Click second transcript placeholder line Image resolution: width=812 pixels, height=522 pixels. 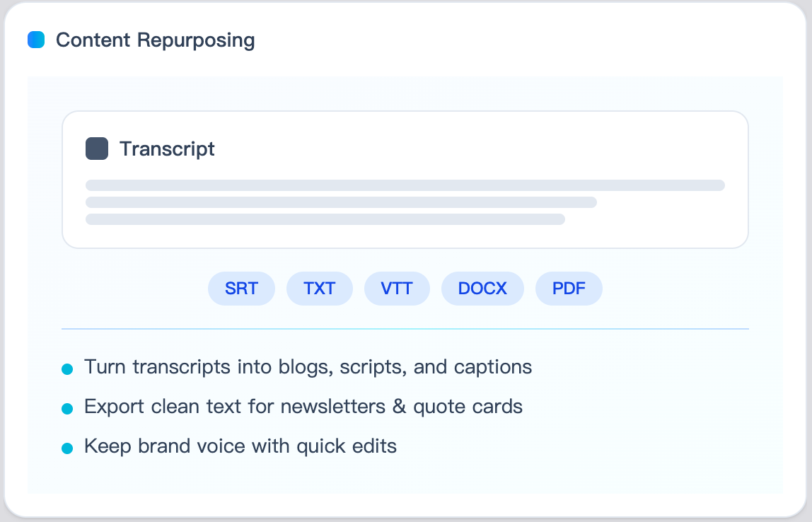(341, 202)
